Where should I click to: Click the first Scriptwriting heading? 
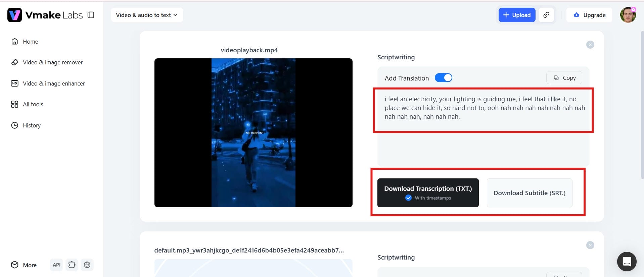tap(396, 57)
